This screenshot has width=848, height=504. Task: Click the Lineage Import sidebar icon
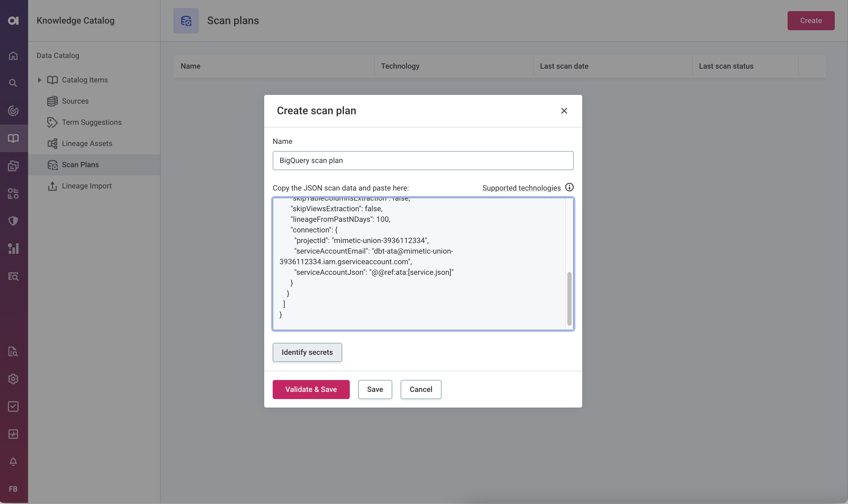[x=52, y=186]
